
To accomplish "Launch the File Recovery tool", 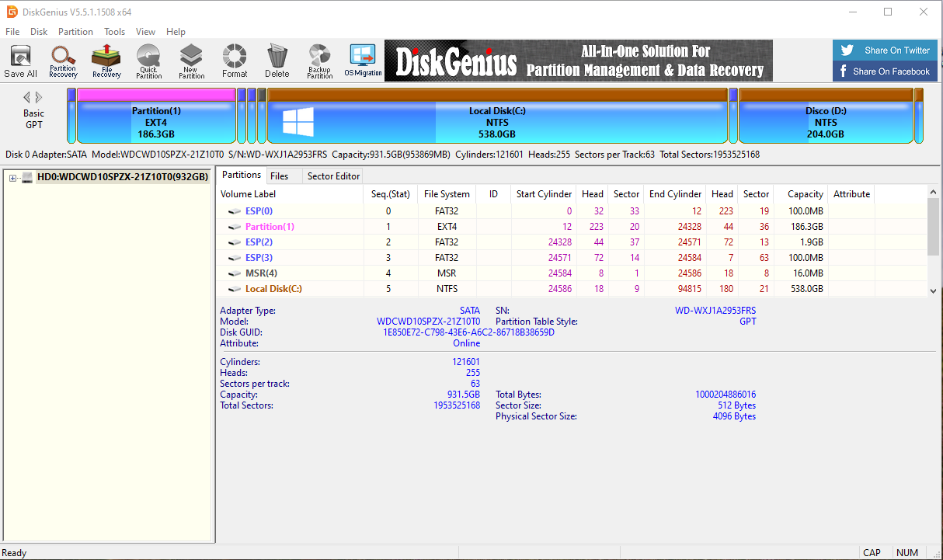I will [106, 61].
